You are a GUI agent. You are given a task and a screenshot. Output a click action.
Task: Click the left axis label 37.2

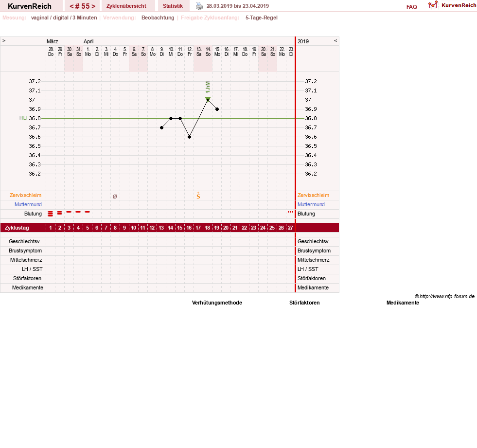coord(35,81)
